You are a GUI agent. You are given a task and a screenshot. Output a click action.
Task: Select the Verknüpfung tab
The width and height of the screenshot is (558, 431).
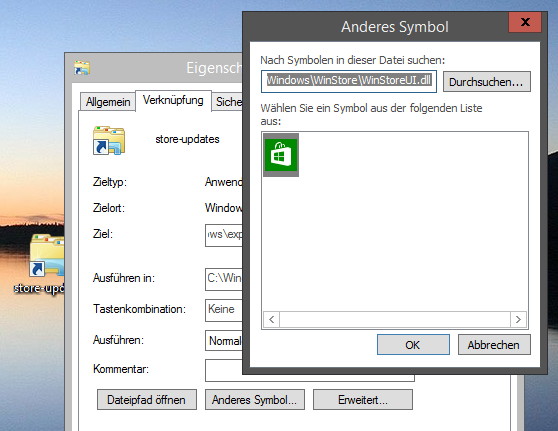pyautogui.click(x=173, y=100)
